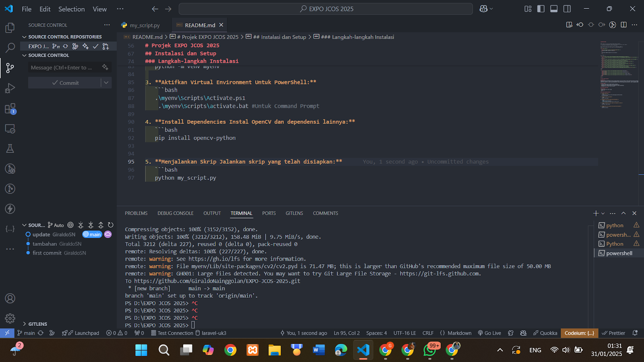
Task: Open the lightning bolt Thunder Client icon
Action: click(10, 209)
